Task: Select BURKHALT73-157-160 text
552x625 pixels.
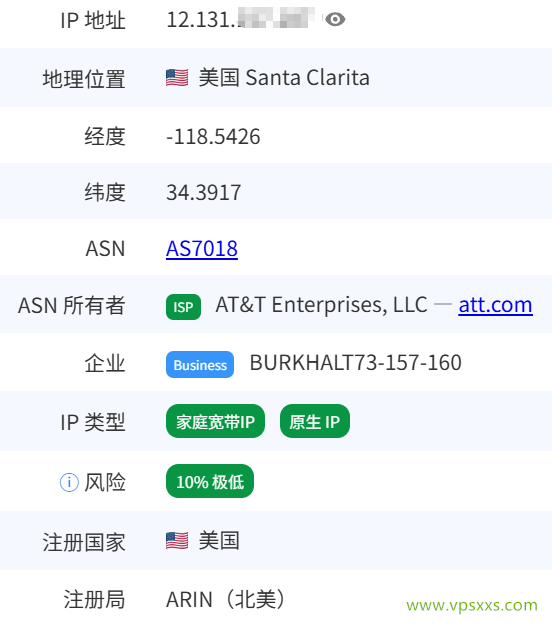Action: click(356, 363)
